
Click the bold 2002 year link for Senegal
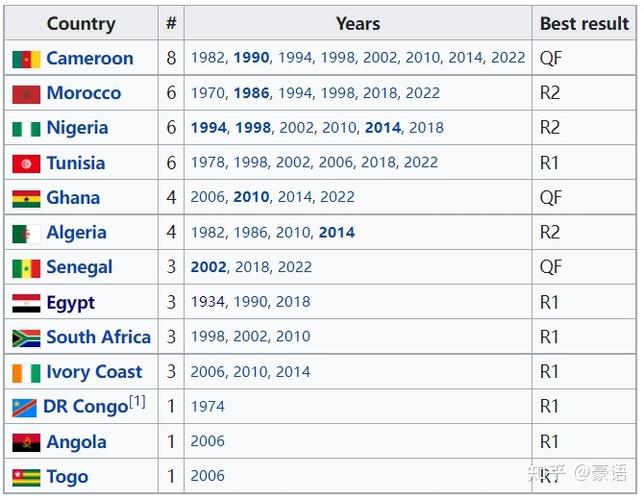pyautogui.click(x=209, y=267)
